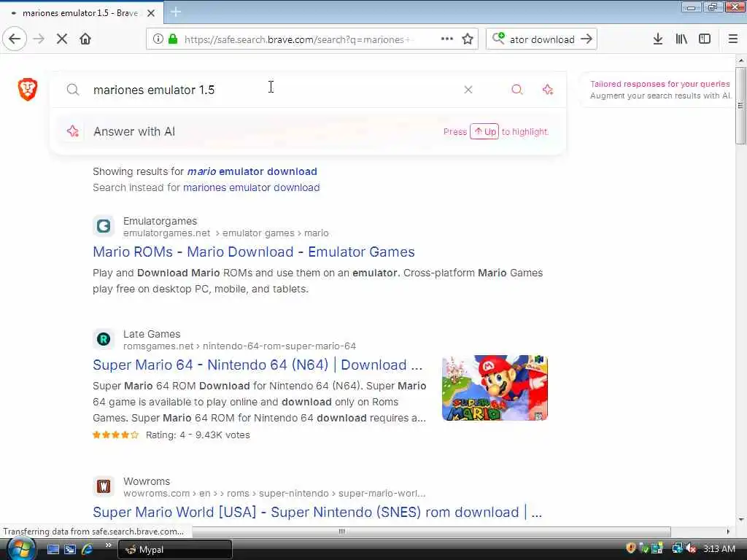Click the vertical scrollbar down arrow

pos(740,519)
